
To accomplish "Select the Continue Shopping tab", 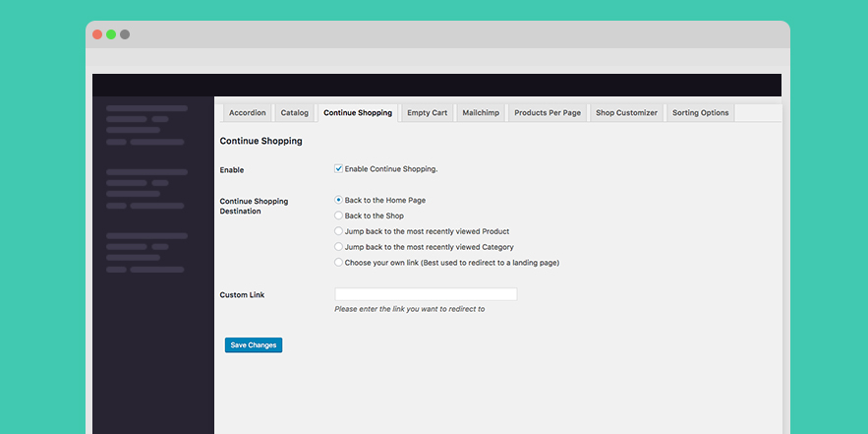I will click(358, 112).
